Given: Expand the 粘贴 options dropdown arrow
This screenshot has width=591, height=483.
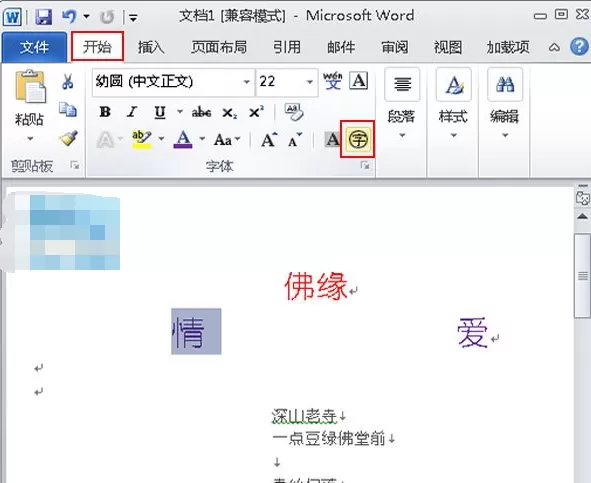Looking at the screenshot, I should click(30, 139).
